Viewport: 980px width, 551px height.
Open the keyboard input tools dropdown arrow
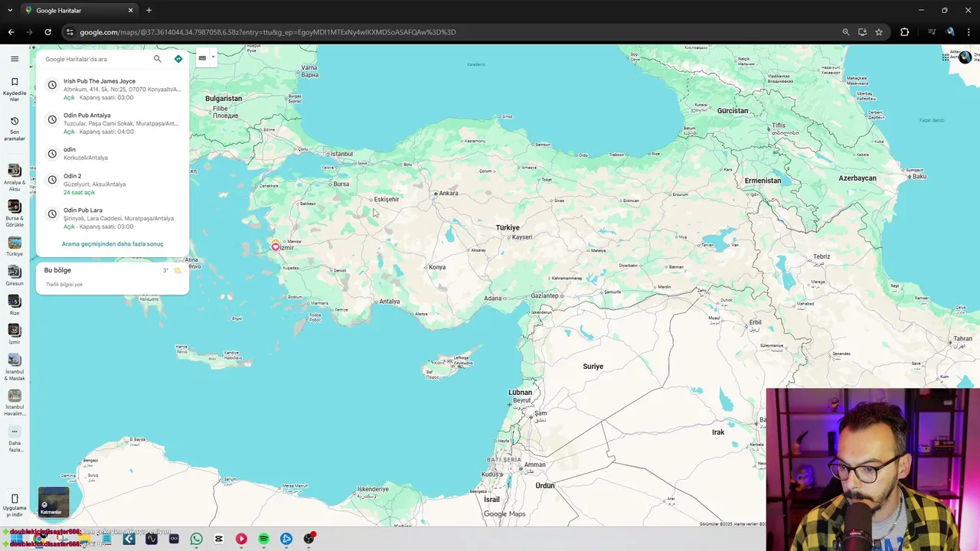pos(213,57)
